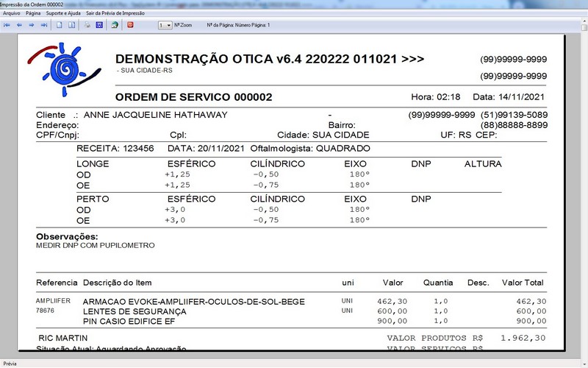Click the optical shop sun logo
This screenshot has height=368, width=588.
(65, 69)
